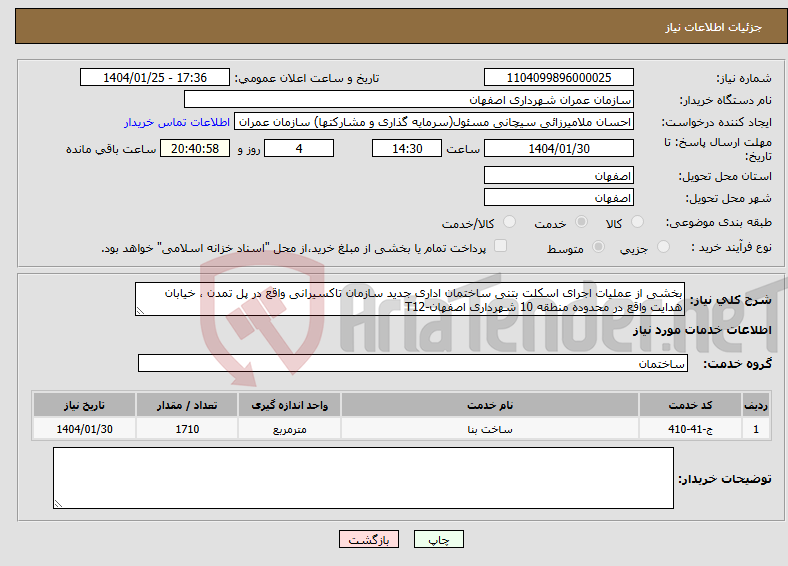The width and height of the screenshot is (788, 566).
Task: Click the delivery city field اصفهان
Action: [559, 197]
